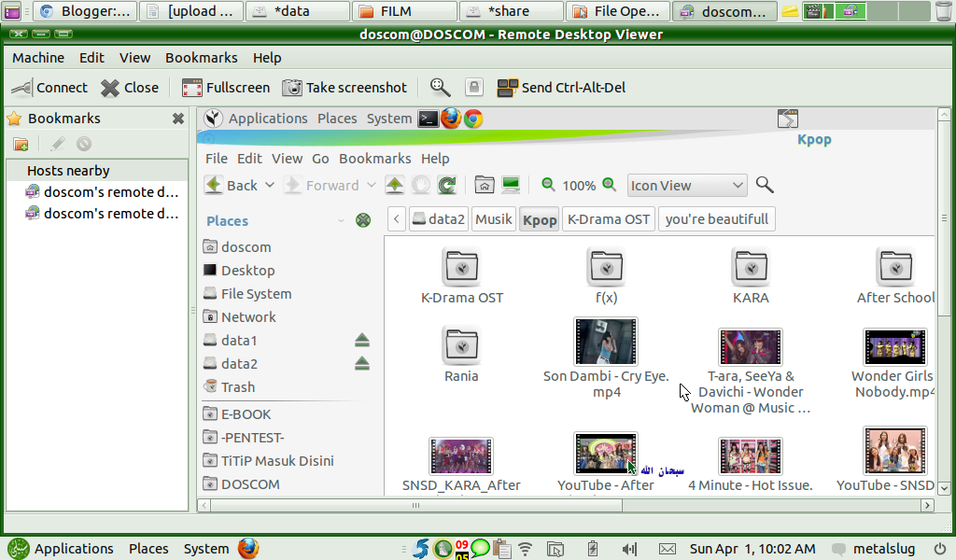Open the KARA folder

point(751,276)
